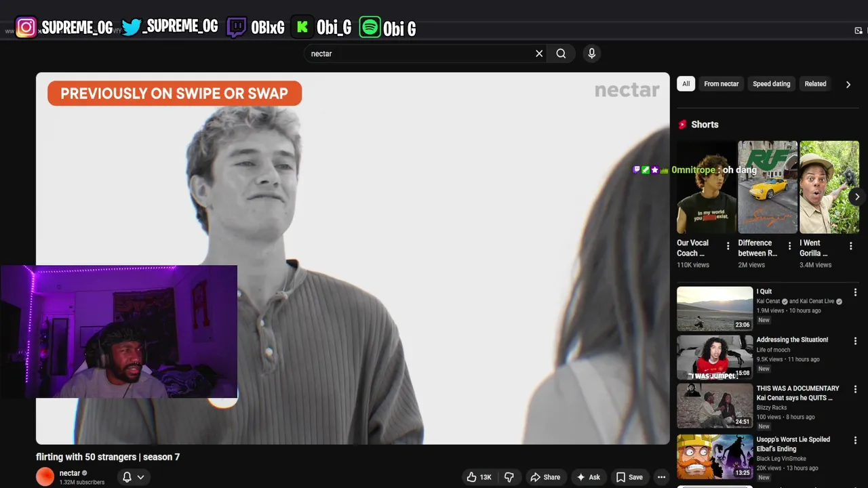Open options menu for 'Usopp's Worst Lie' video
868x488 pixels.
click(x=855, y=440)
